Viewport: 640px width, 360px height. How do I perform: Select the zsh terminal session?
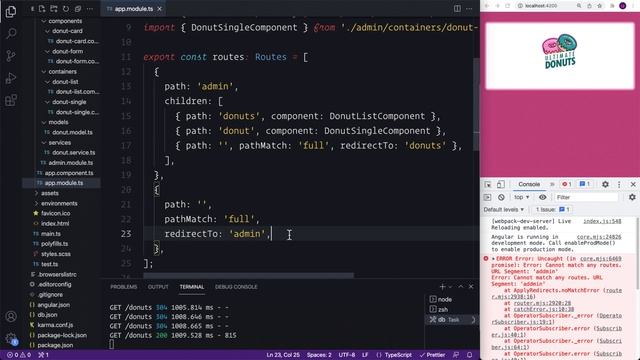pos(451,309)
